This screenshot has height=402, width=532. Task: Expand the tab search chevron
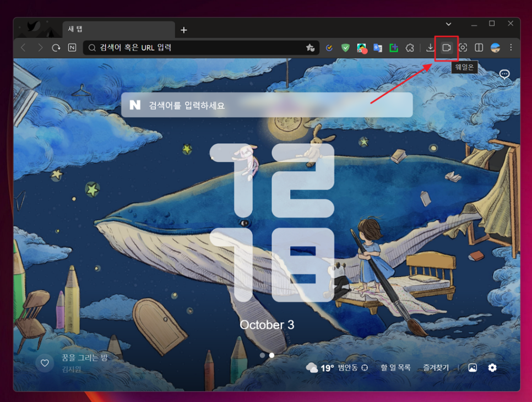[x=448, y=24]
